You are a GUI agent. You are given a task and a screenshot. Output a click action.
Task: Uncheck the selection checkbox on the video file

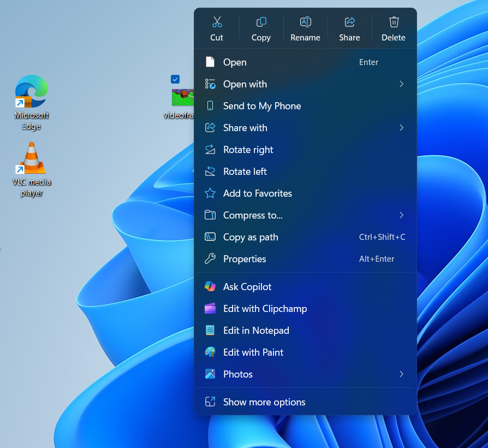175,79
